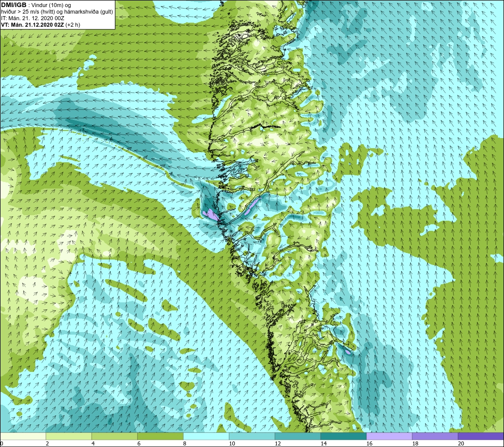Click the 2–4 m/s light green legend swatch
This screenshot has height=447, width=504.
pos(69,436)
